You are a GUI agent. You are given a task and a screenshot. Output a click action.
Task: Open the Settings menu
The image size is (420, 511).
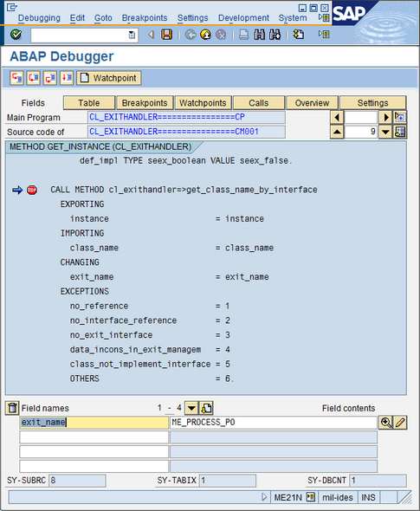pos(192,18)
